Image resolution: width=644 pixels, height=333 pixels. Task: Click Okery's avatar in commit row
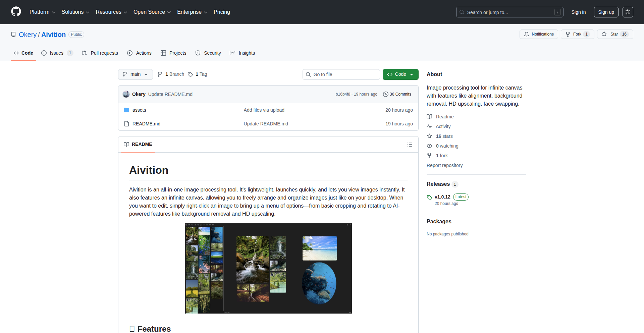point(126,94)
